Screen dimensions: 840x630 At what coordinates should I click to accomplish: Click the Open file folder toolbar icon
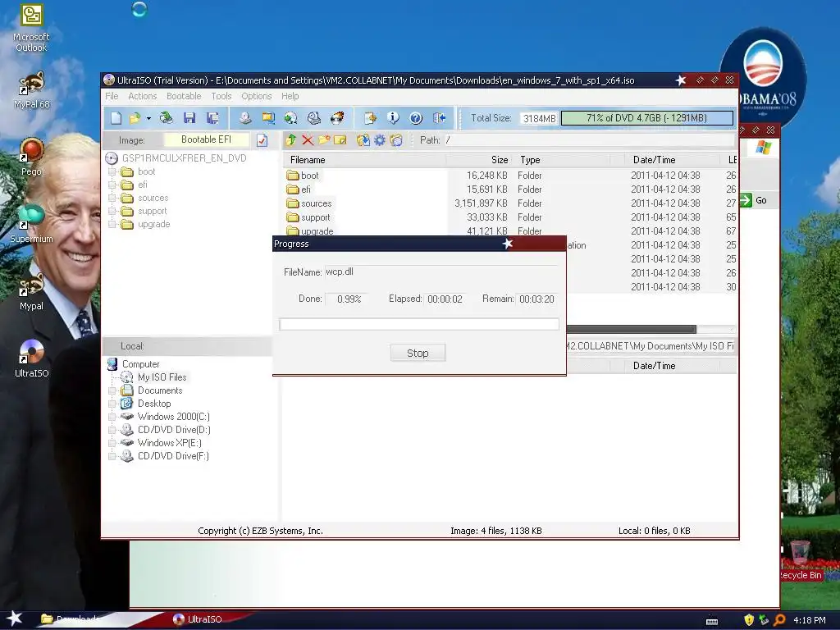click(135, 118)
